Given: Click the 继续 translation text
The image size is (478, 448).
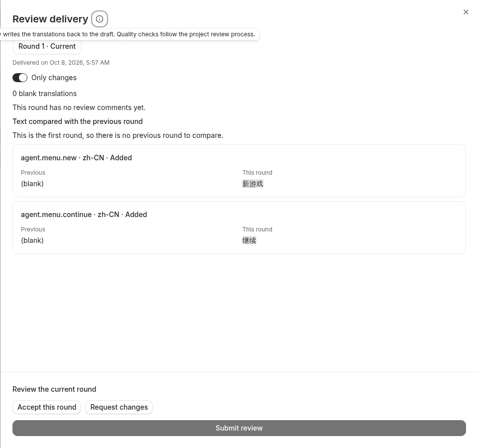Looking at the screenshot, I should (249, 240).
